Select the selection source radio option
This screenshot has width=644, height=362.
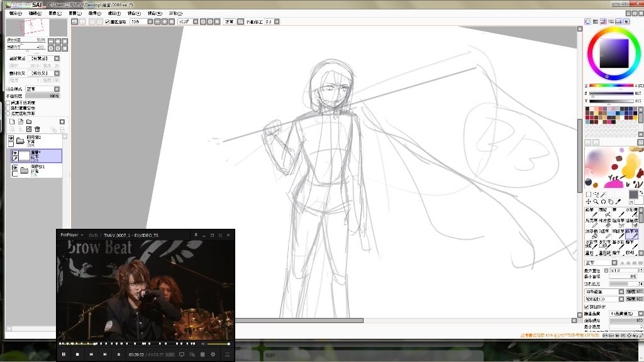(8, 113)
